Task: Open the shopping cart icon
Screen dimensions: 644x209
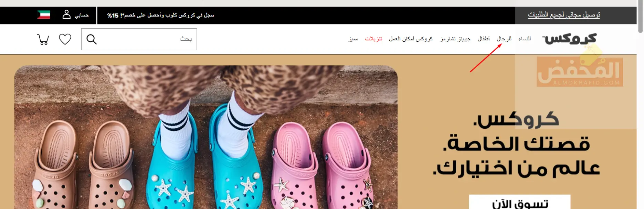Action: [43, 39]
